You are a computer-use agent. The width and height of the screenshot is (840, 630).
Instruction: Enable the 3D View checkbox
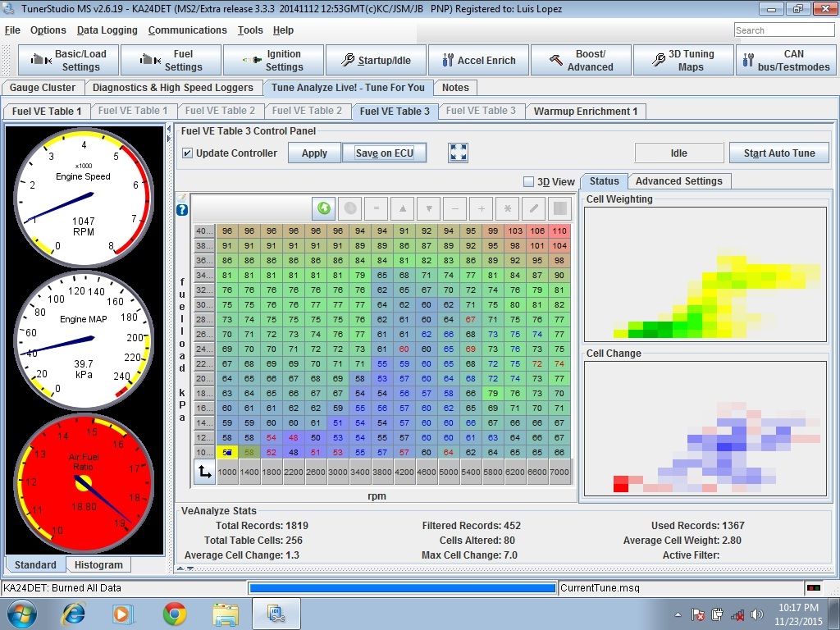[528, 181]
